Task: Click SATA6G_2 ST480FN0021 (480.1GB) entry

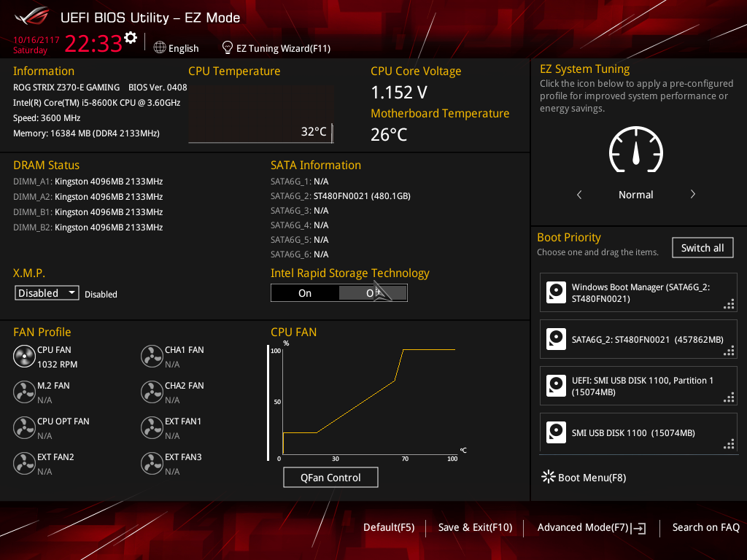Action: click(x=340, y=195)
